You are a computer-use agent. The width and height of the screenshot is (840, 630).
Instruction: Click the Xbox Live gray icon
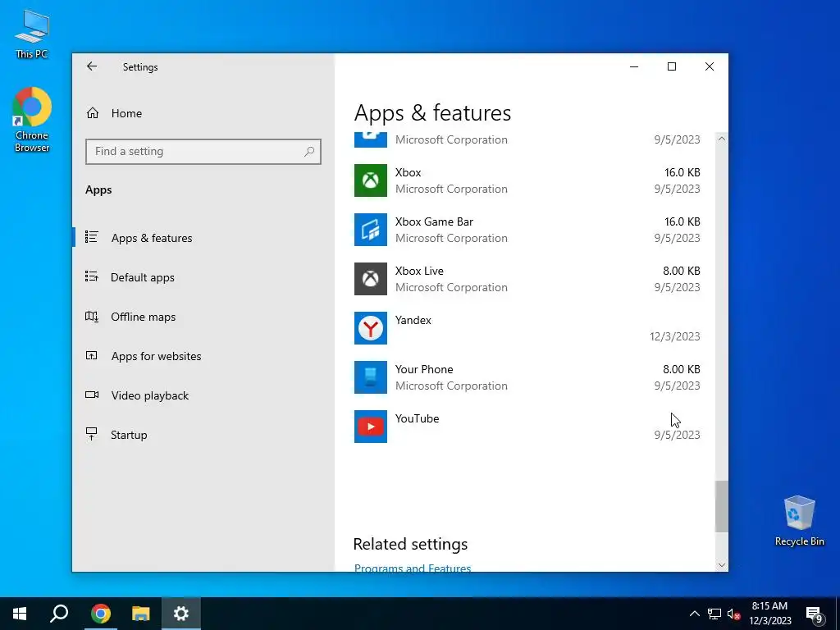(370, 279)
